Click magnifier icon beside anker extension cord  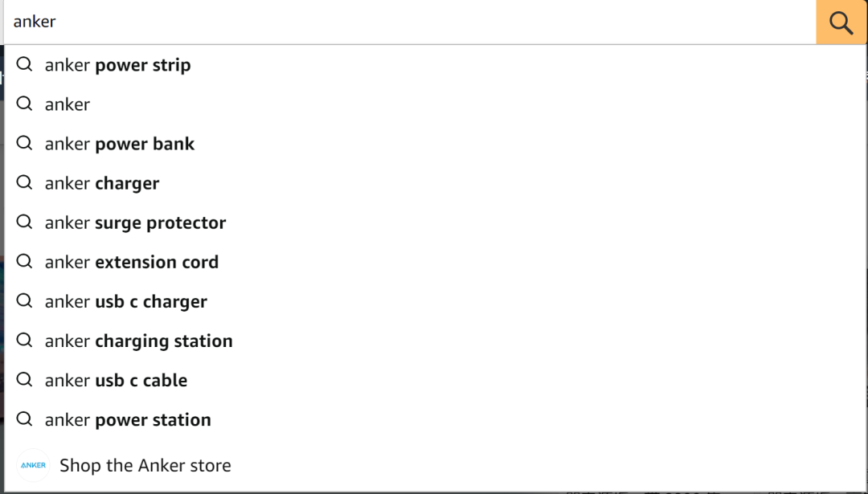coord(24,262)
